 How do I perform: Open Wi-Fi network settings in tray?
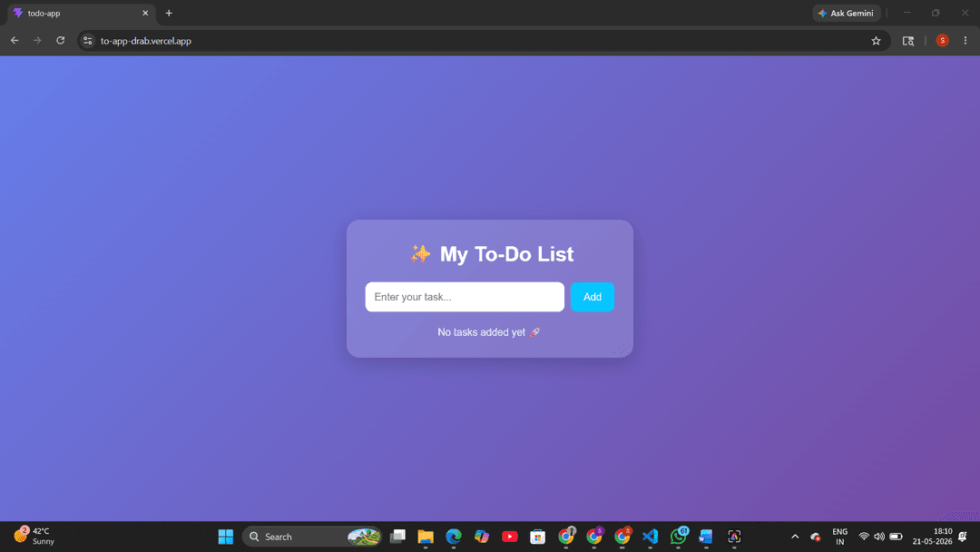click(864, 537)
